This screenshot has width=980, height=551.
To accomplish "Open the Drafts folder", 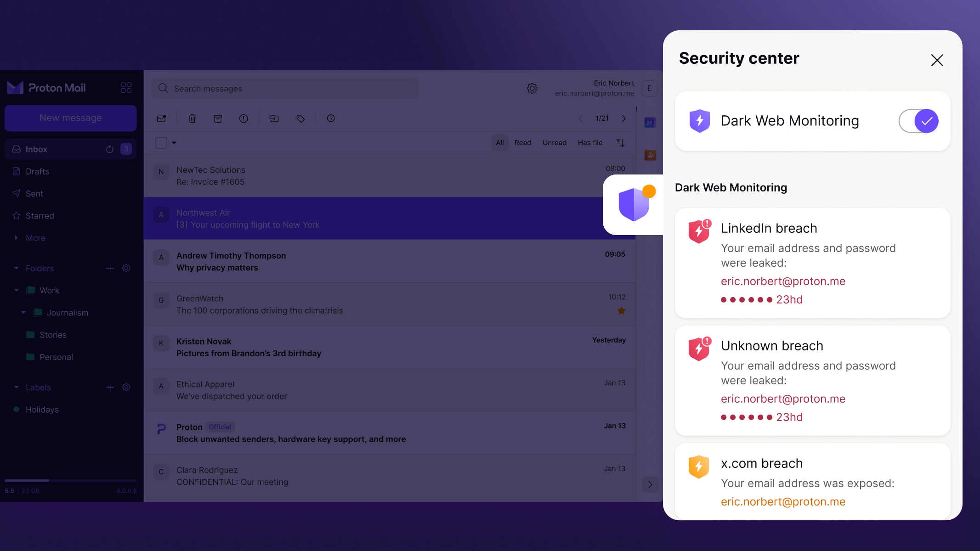I will (71, 171).
